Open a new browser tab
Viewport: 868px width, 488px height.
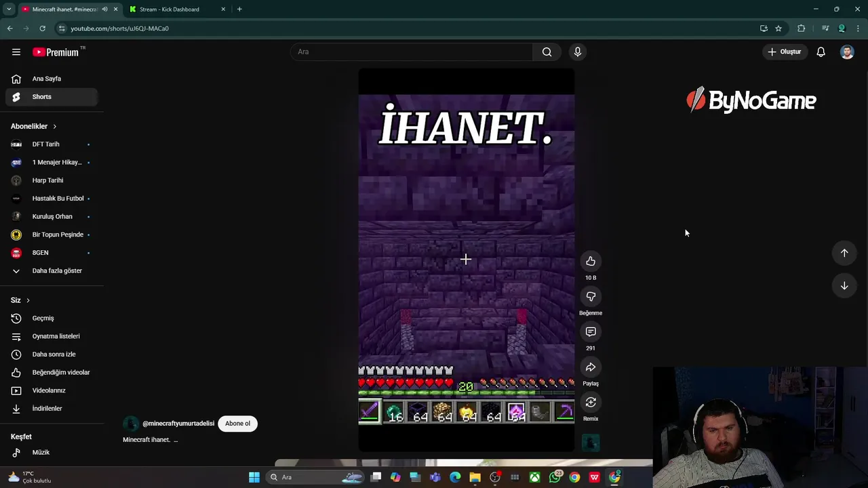pos(239,9)
